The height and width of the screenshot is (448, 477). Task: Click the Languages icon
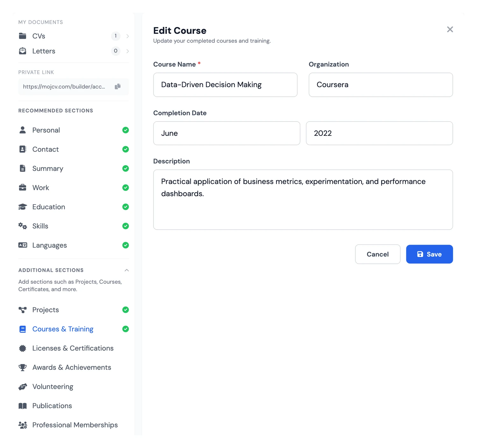tap(23, 245)
